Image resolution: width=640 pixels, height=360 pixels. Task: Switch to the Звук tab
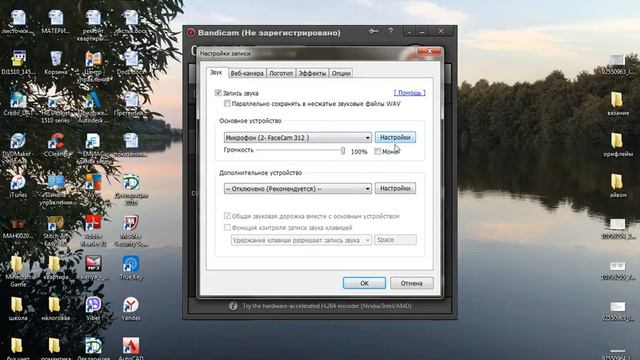pos(216,72)
